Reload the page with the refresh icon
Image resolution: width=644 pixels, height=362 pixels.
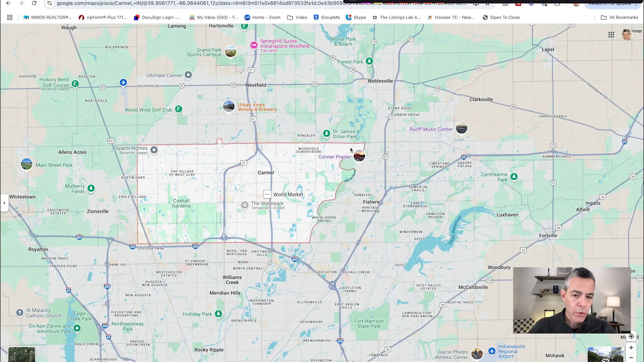[x=34, y=3]
